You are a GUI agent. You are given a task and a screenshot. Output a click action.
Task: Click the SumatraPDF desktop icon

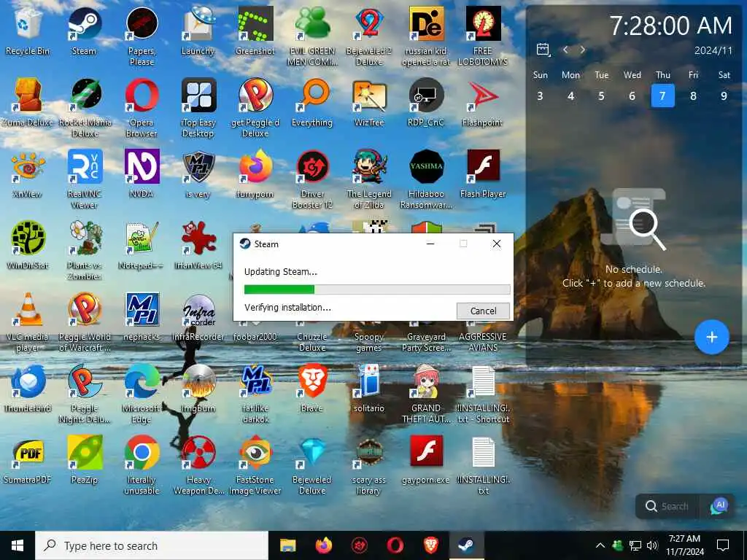coord(28,452)
